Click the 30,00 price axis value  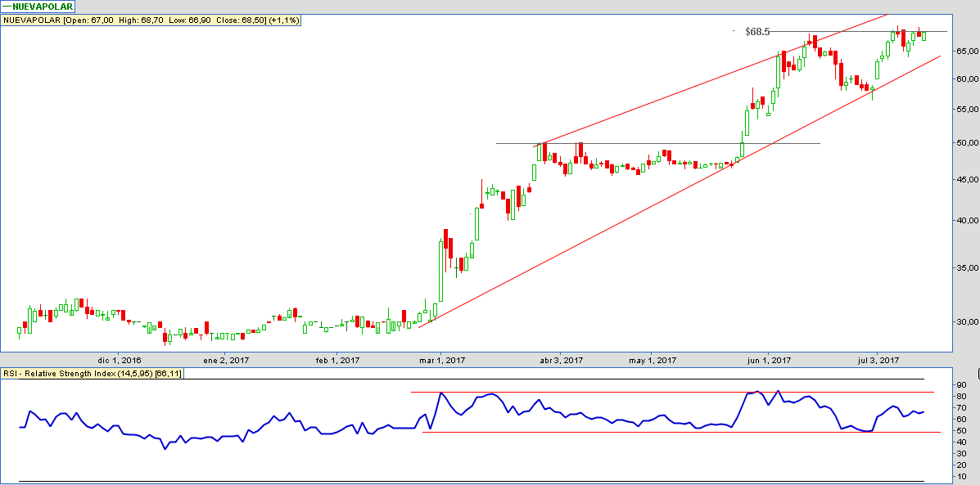click(966, 322)
